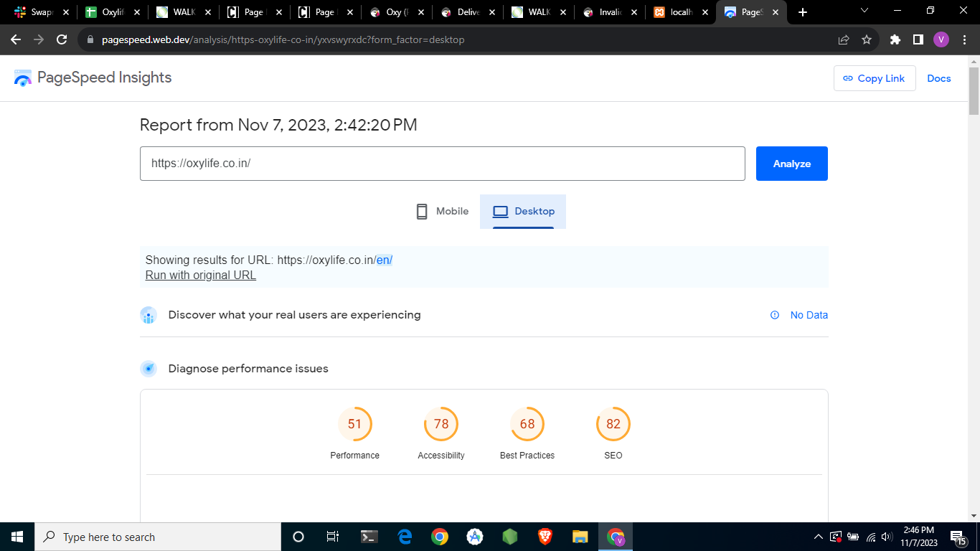Open the Windows Start menu
Viewport: 980px width, 551px height.
pyautogui.click(x=17, y=537)
